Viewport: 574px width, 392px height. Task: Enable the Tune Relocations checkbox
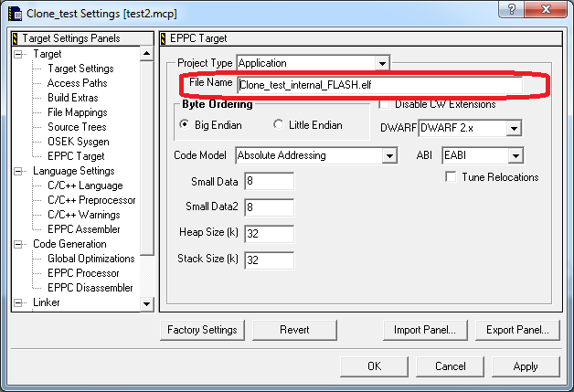451,177
